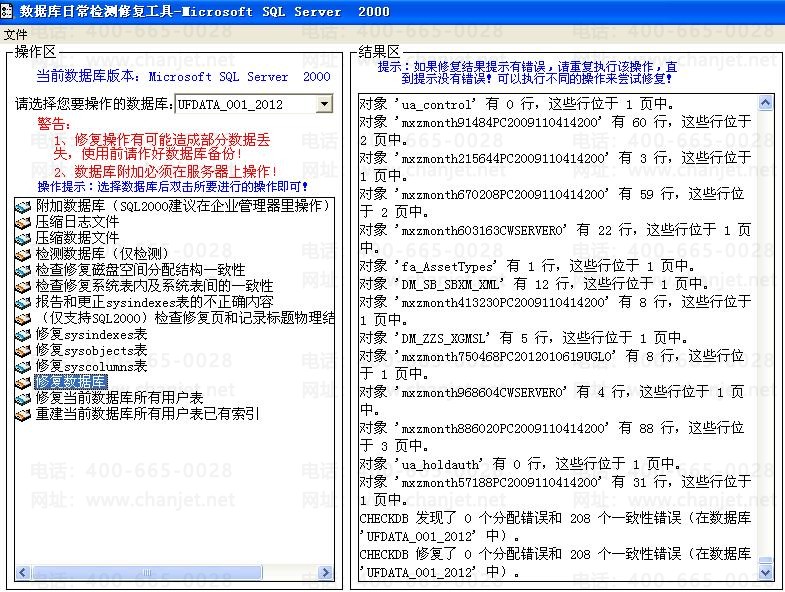Viewport: 785px width, 592px height.
Task: Click icon beside 重建当前数据库所有用户表已有索引
Action: [x=23, y=415]
